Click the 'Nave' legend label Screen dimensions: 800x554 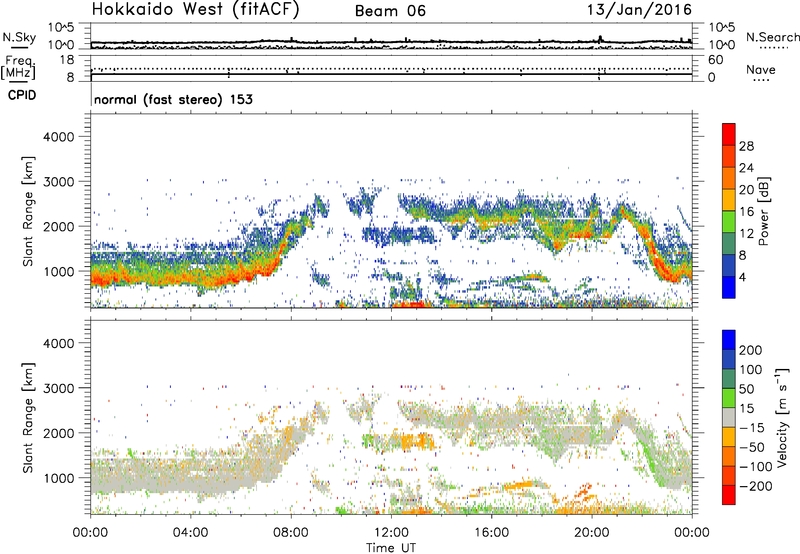(x=761, y=70)
